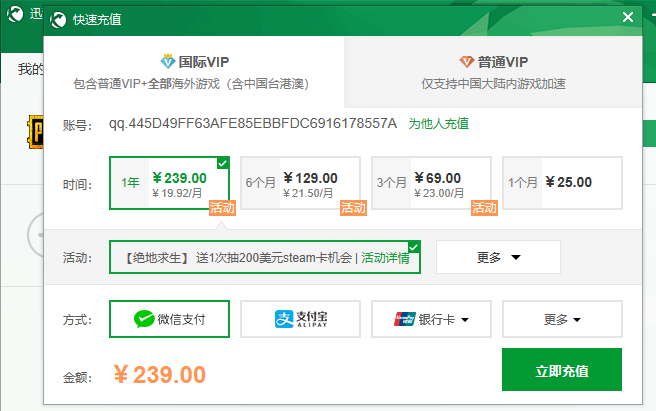Image resolution: width=656 pixels, height=411 pixels.
Task: Click the ¥21.50/月 monthly price text
Action: [x=308, y=193]
